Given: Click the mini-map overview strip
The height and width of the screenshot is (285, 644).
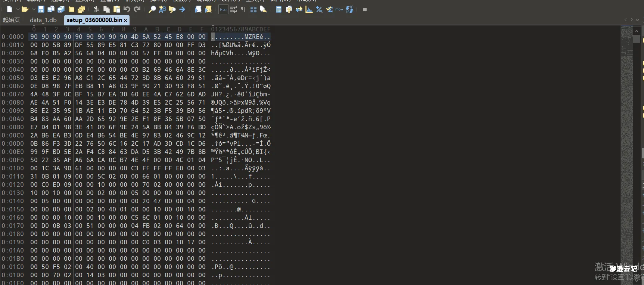Looking at the screenshot, I should click(x=626, y=112).
